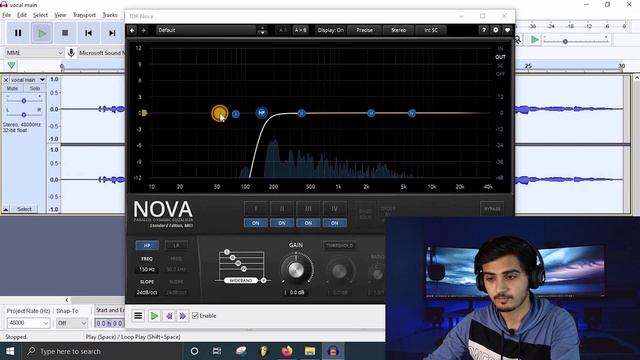Select band I node near 80 Hz

click(236, 114)
